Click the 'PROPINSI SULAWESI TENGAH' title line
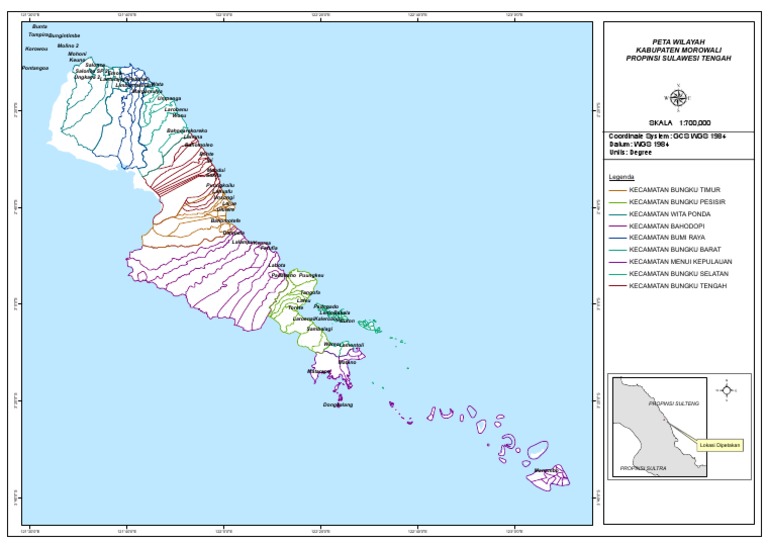The width and height of the screenshot is (768, 544). point(678,58)
